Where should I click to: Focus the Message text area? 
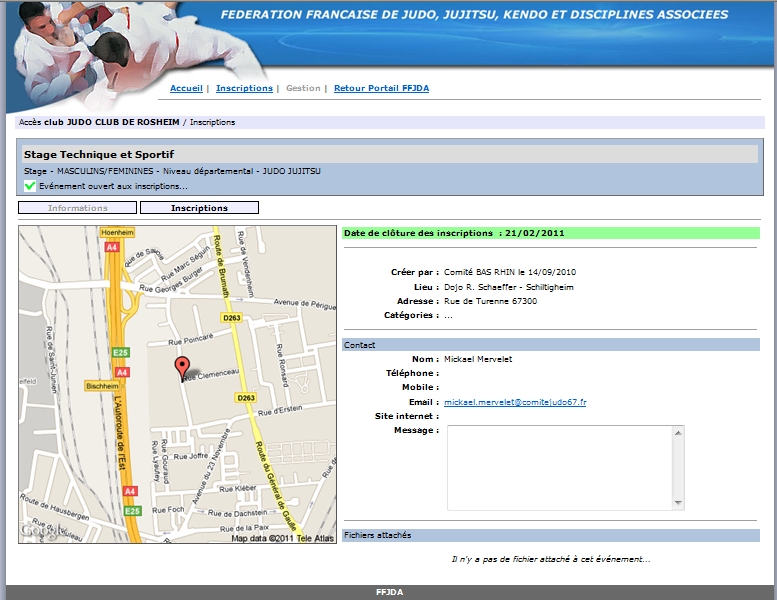coord(558,468)
